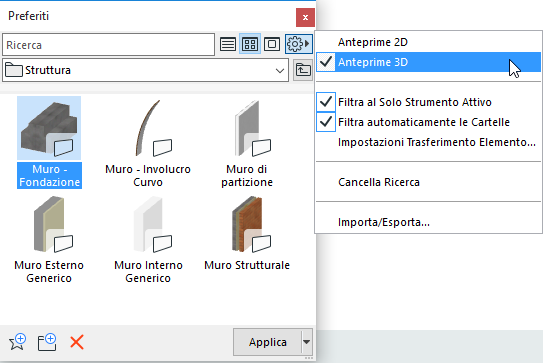Switch to small thumbnail grid view
Viewport: 543px width, 363px height.
tap(250, 44)
